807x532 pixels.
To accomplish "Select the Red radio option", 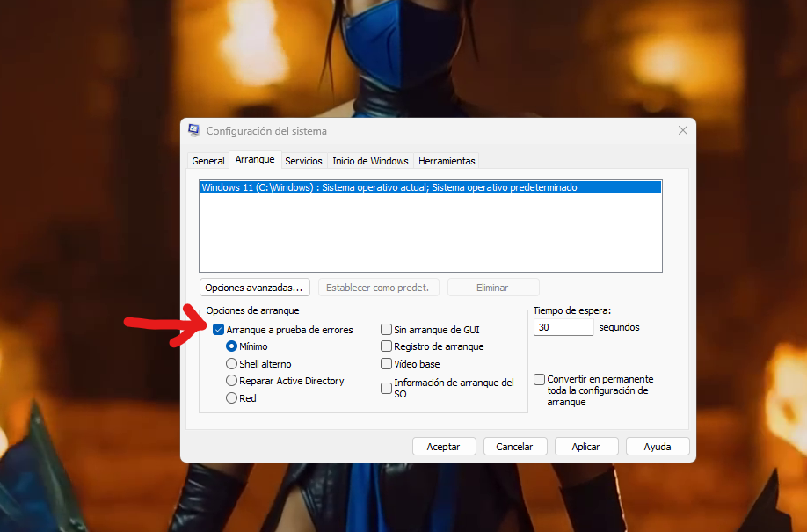I will (232, 398).
